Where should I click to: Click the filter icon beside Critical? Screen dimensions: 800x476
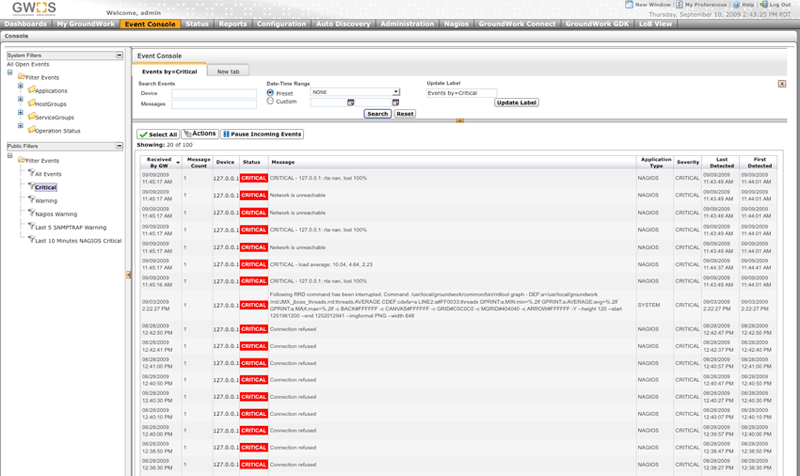point(31,186)
